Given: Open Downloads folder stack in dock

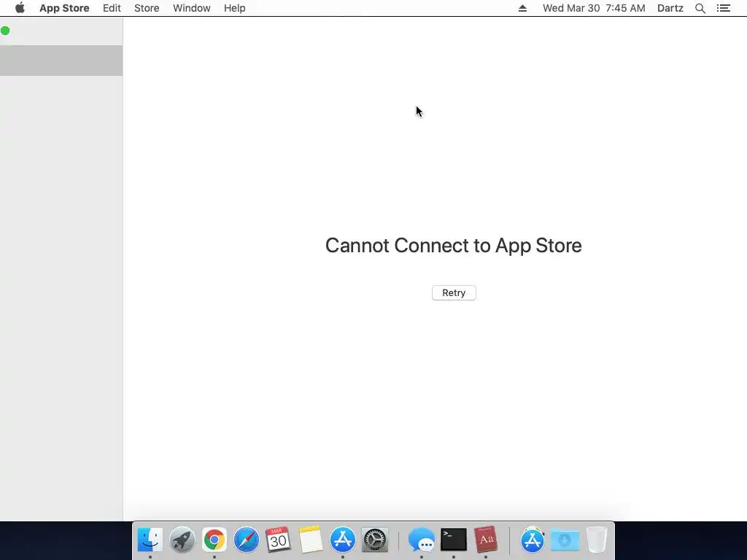Looking at the screenshot, I should tap(565, 540).
